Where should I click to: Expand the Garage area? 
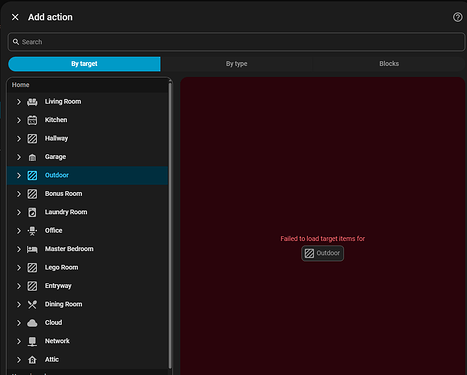19,157
